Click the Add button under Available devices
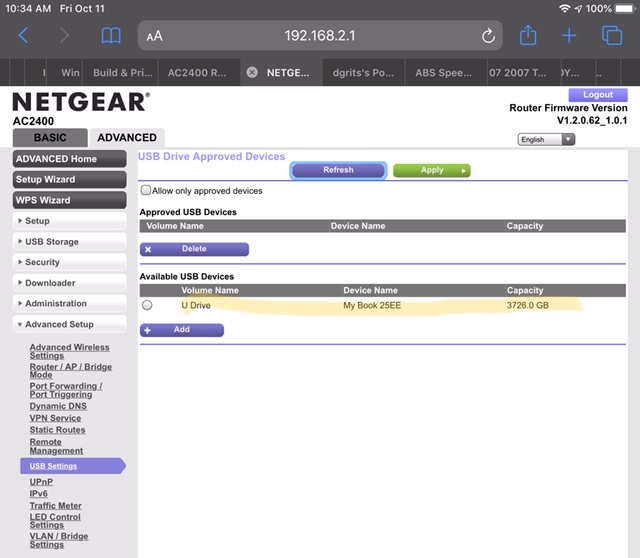The height and width of the screenshot is (558, 640). tap(181, 330)
